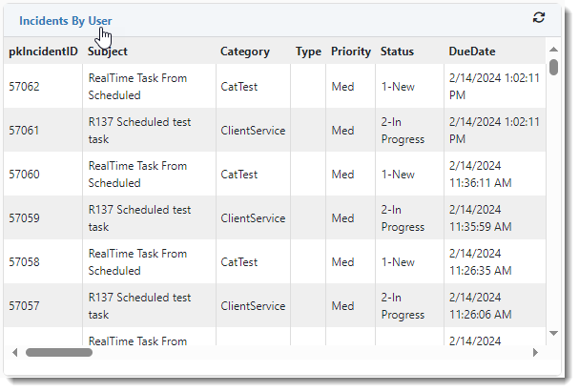Viewport: 579px width, 392px height.
Task: Click the vertical scrollbar down arrow
Action: 554,333
